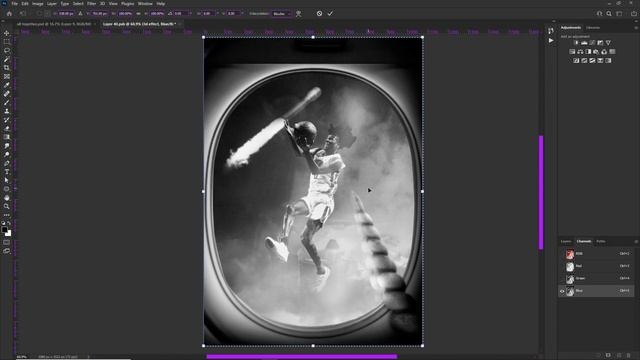Toggle visibility of the RGB channel

coord(562,254)
